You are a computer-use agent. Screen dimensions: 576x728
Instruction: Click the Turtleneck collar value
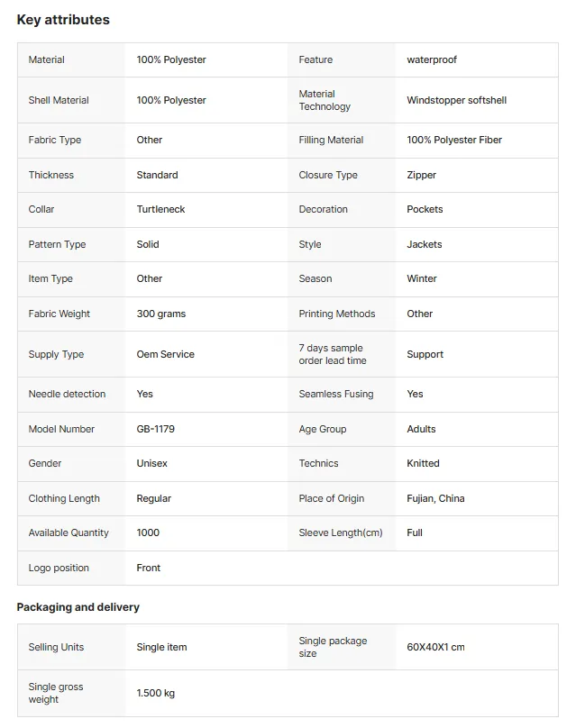tap(160, 209)
